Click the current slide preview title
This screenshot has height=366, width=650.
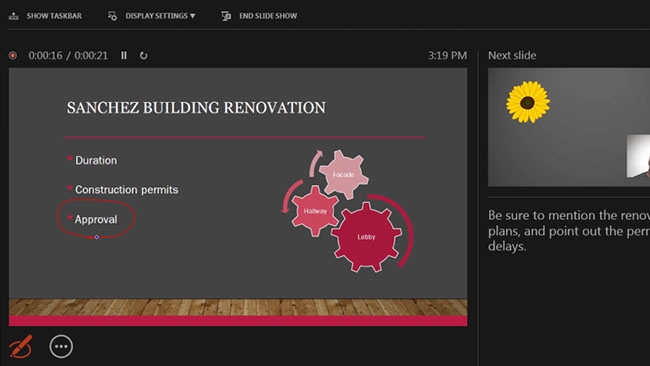click(x=196, y=107)
